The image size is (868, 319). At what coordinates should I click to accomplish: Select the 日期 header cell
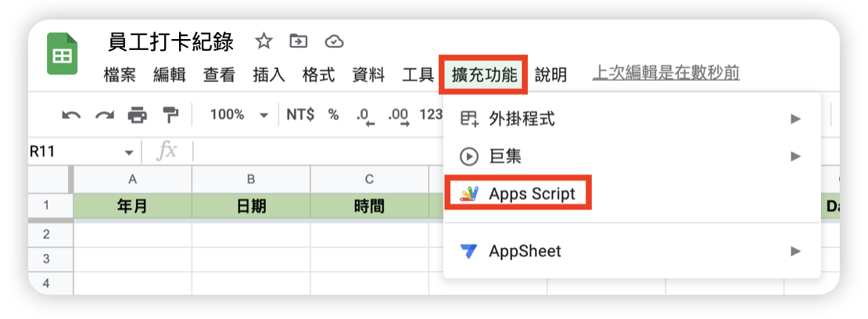(x=251, y=206)
